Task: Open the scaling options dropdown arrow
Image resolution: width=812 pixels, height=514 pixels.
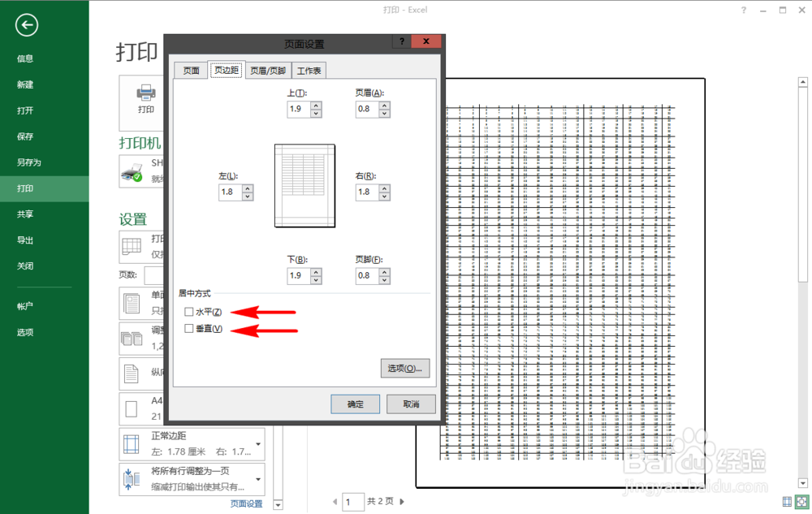Action: 258,477
